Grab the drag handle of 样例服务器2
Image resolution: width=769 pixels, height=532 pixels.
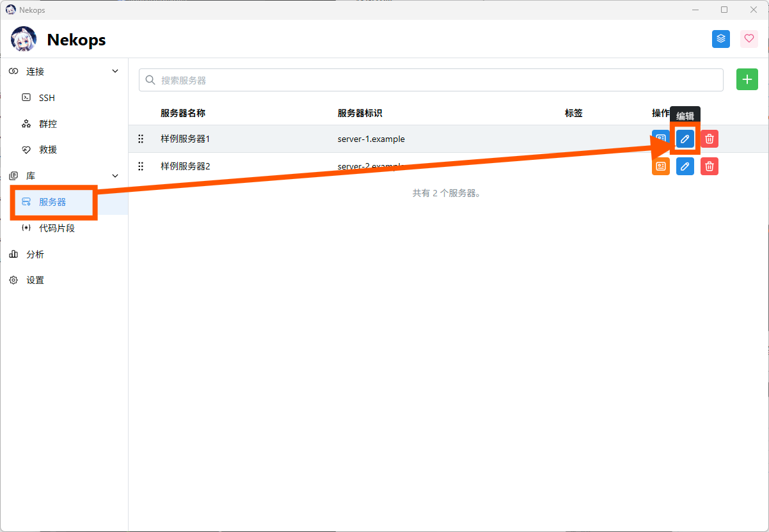(x=141, y=166)
